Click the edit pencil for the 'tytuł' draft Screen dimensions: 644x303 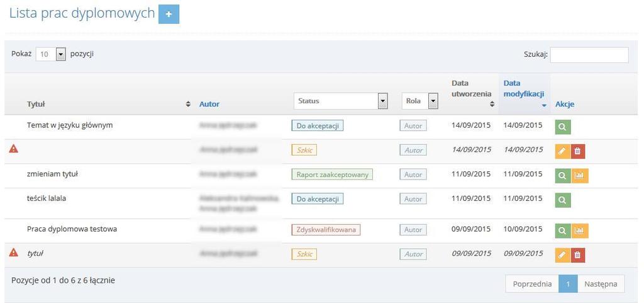coord(563,255)
